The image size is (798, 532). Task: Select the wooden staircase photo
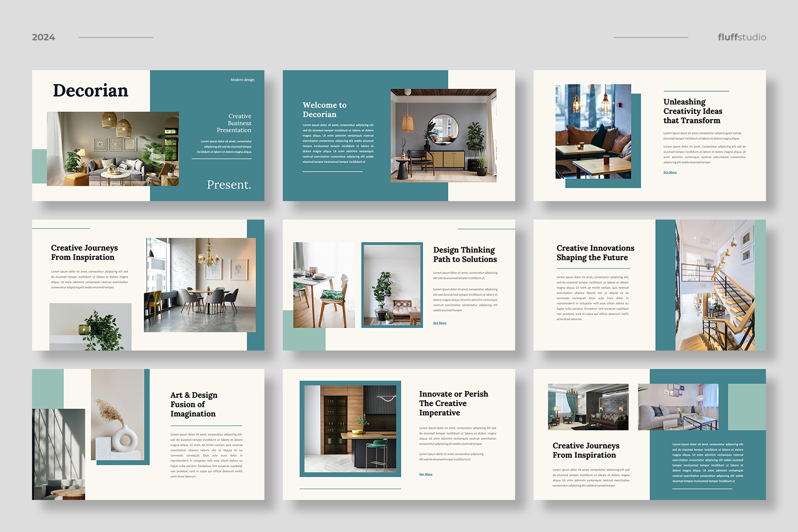click(715, 285)
